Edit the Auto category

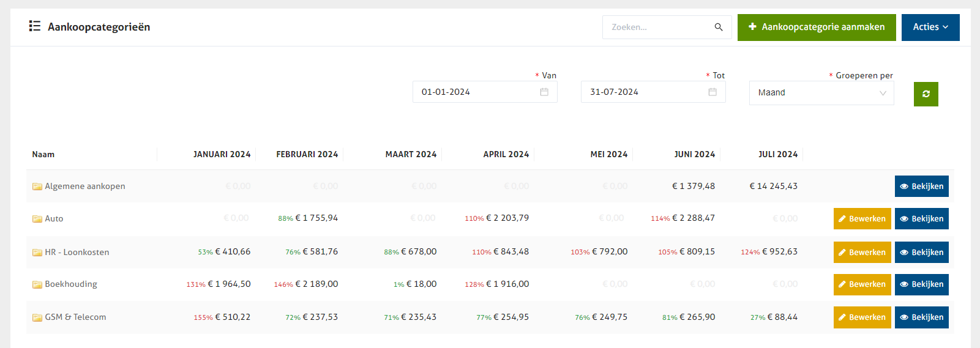pos(862,219)
